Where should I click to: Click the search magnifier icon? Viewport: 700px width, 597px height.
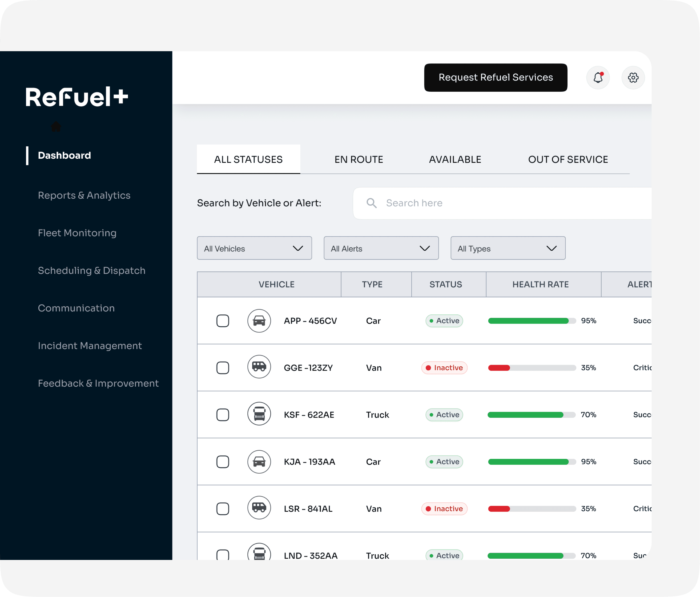[371, 203]
